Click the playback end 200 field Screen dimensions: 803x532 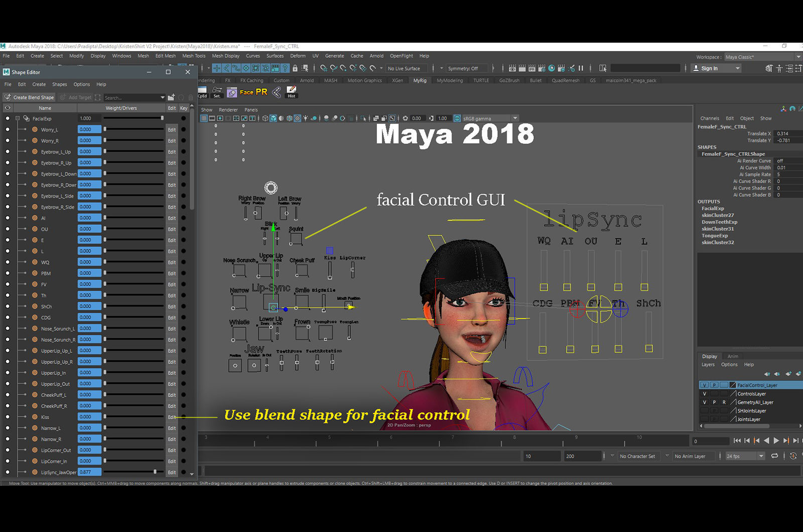click(582, 456)
